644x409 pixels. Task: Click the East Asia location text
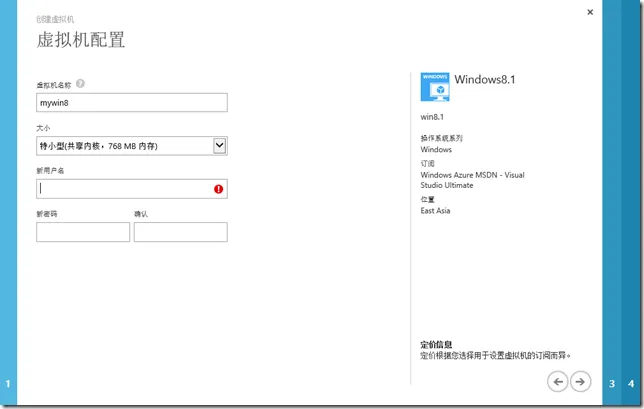pos(435,211)
